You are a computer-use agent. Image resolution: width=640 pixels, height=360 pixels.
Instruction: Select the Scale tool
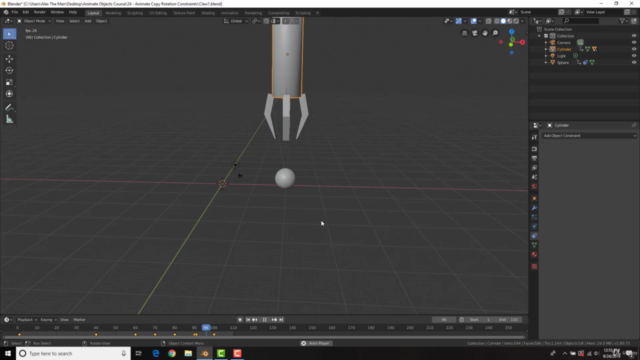click(9, 82)
